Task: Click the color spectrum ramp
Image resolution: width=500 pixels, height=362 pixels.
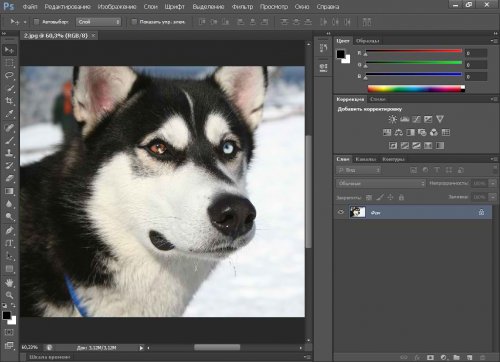Action: pyautogui.click(x=416, y=88)
